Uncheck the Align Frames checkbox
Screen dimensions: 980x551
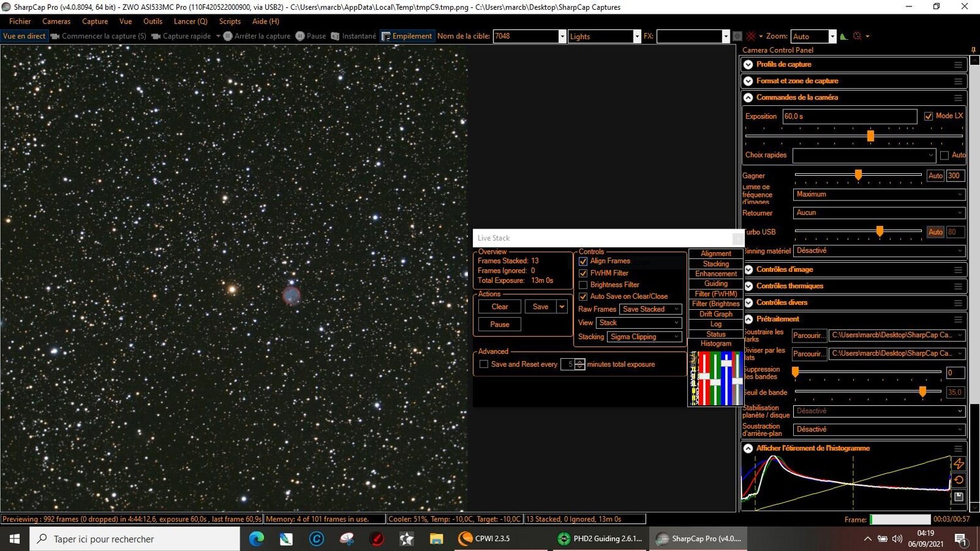(x=583, y=261)
